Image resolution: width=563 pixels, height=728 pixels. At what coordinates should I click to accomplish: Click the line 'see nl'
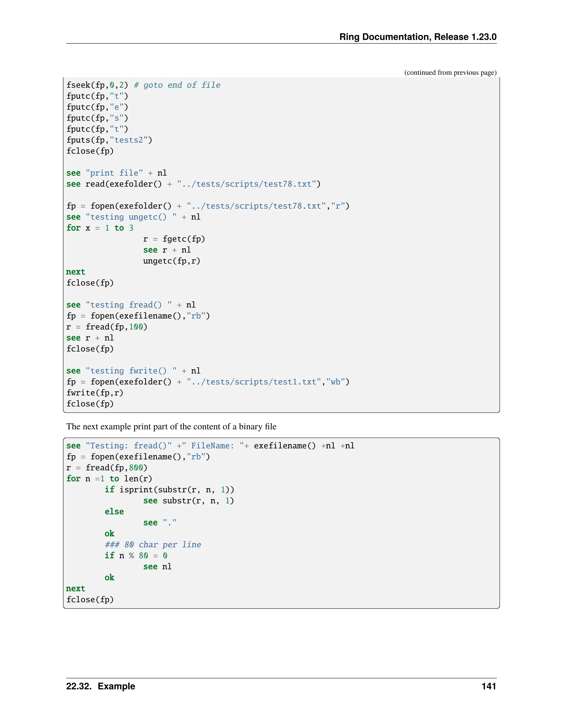[158, 567]
